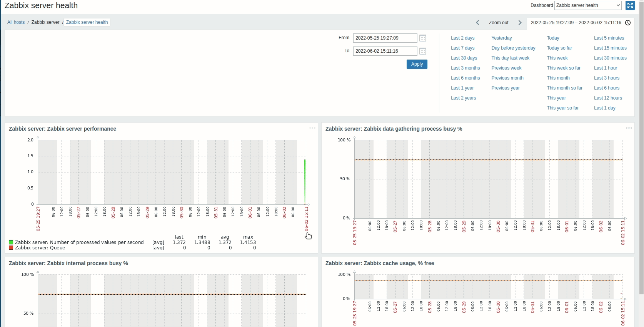Image resolution: width=644 pixels, height=327 pixels.
Task: Go to next time period arrow
Action: coord(520,23)
